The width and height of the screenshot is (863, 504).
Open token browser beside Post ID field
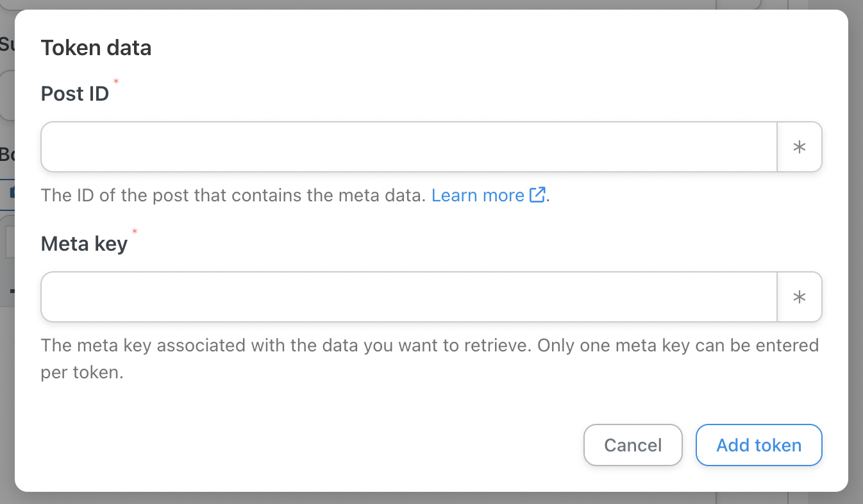click(800, 147)
